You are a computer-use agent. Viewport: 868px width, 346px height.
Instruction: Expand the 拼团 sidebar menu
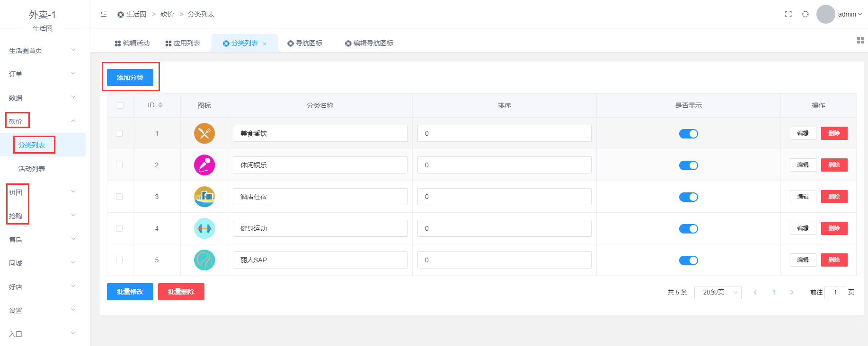tap(43, 192)
